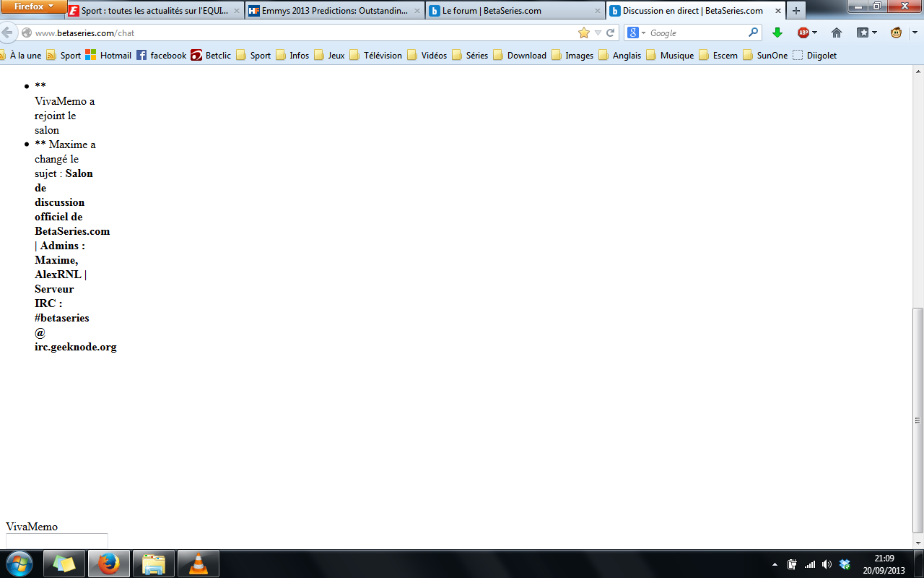Expand the Google search engine dropdown
Screen dimensions: 924x578
pyautogui.click(x=637, y=33)
